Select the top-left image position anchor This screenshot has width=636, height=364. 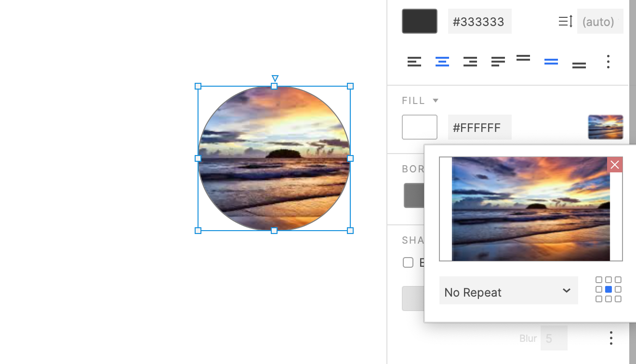coord(598,279)
